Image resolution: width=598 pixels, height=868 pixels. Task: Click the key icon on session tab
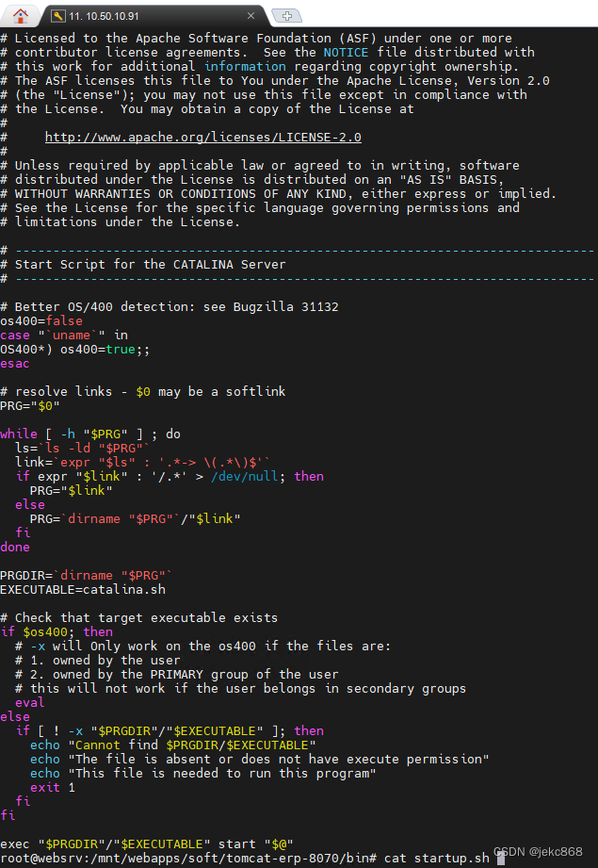click(58, 16)
